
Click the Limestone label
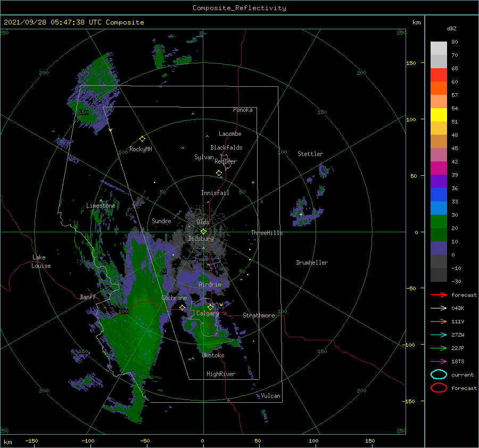coord(101,206)
